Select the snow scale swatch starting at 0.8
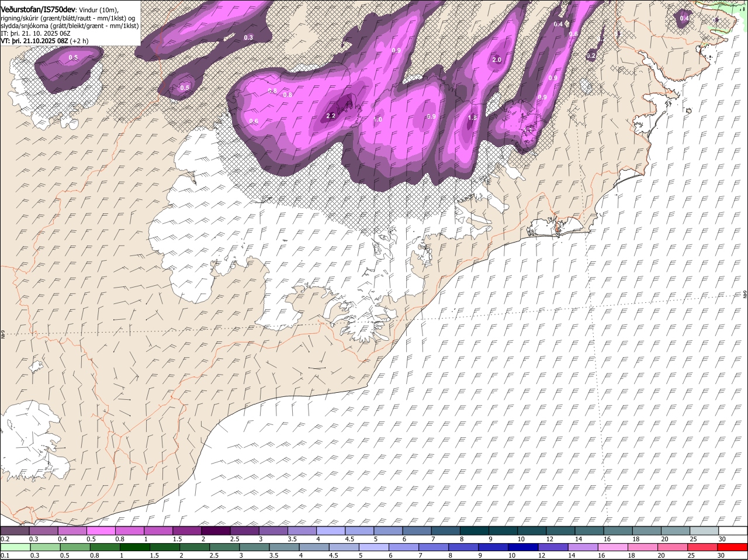 130,530
